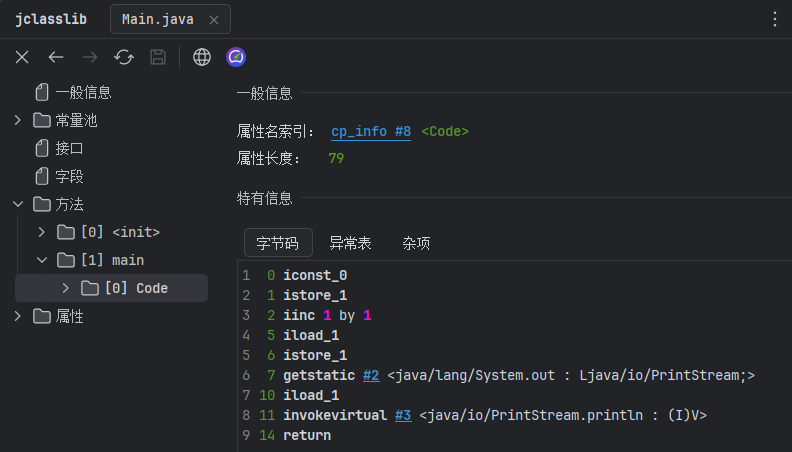Screen dimensions: 792x452
Task: Open web browser globe icon
Action: (x=202, y=57)
